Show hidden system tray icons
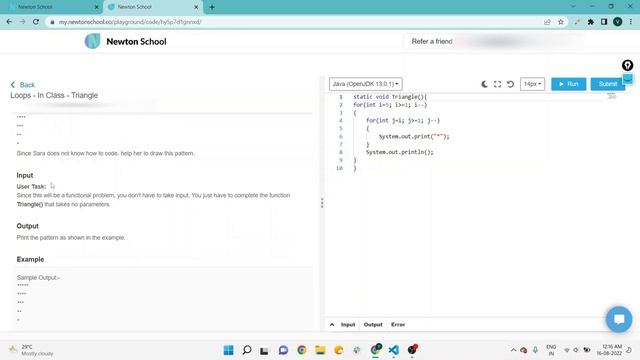Viewport: 640px width, 360px height. [513, 350]
